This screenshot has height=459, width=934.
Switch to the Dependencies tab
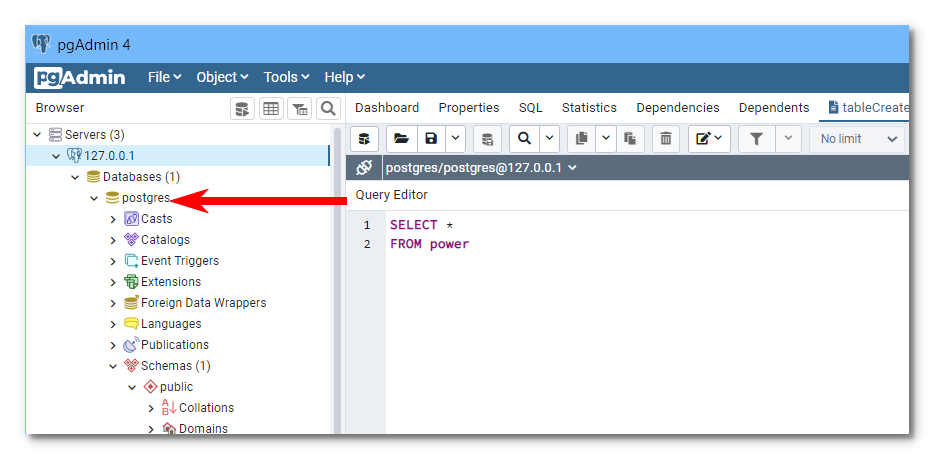677,108
